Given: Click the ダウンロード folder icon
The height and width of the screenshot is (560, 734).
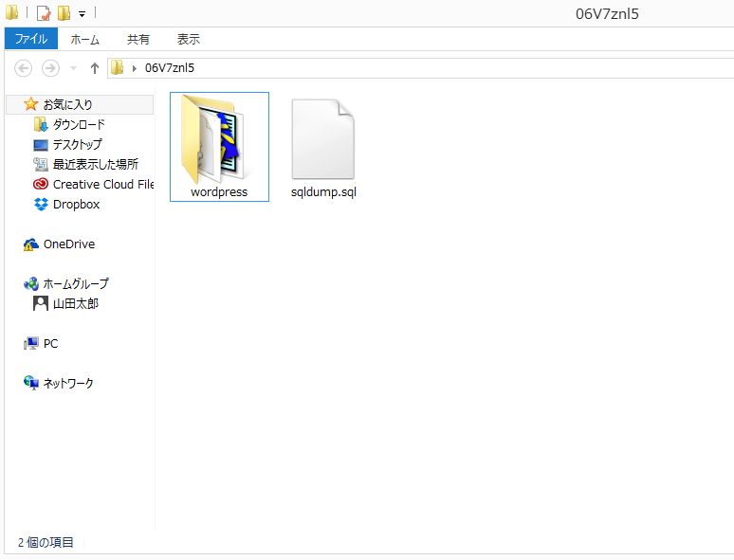Looking at the screenshot, I should (41, 125).
